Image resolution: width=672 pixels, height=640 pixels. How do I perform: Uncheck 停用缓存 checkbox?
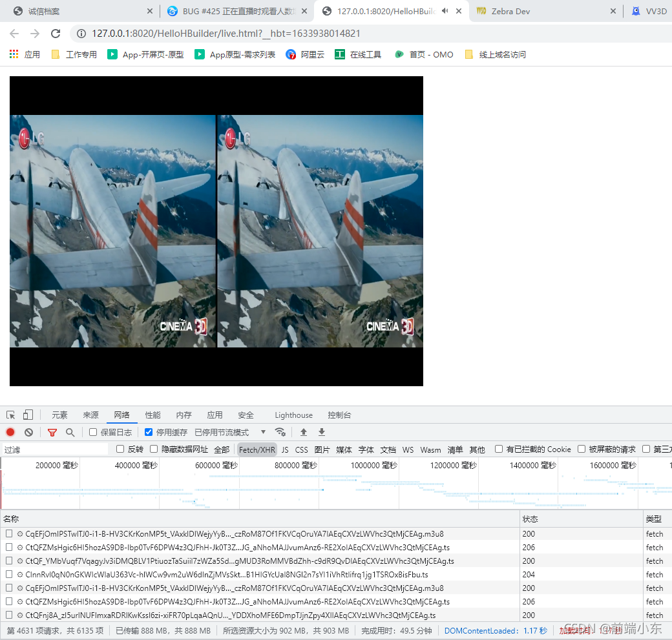pyautogui.click(x=148, y=432)
